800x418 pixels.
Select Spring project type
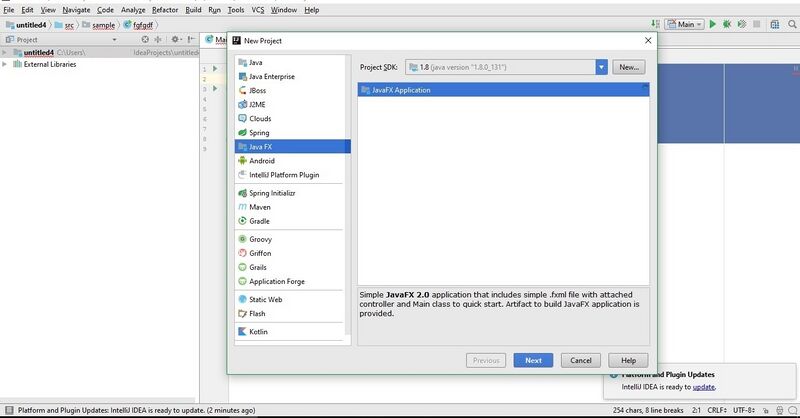pyautogui.click(x=292, y=133)
